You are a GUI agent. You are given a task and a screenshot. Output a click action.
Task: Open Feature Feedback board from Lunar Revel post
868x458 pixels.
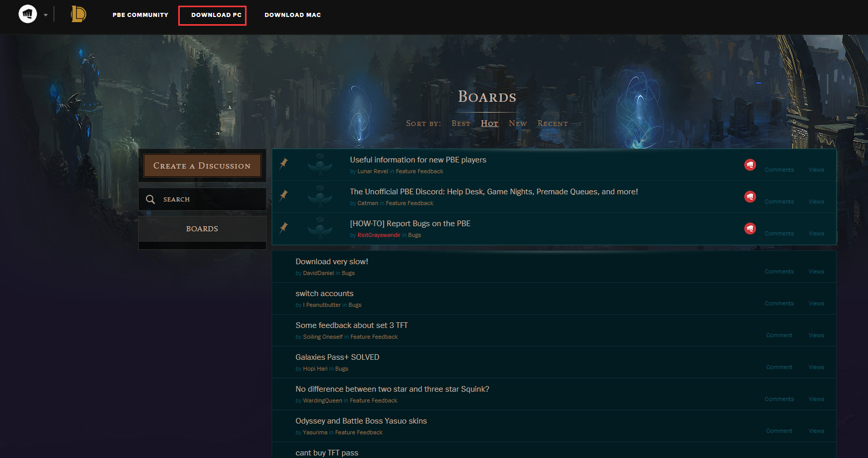click(420, 171)
